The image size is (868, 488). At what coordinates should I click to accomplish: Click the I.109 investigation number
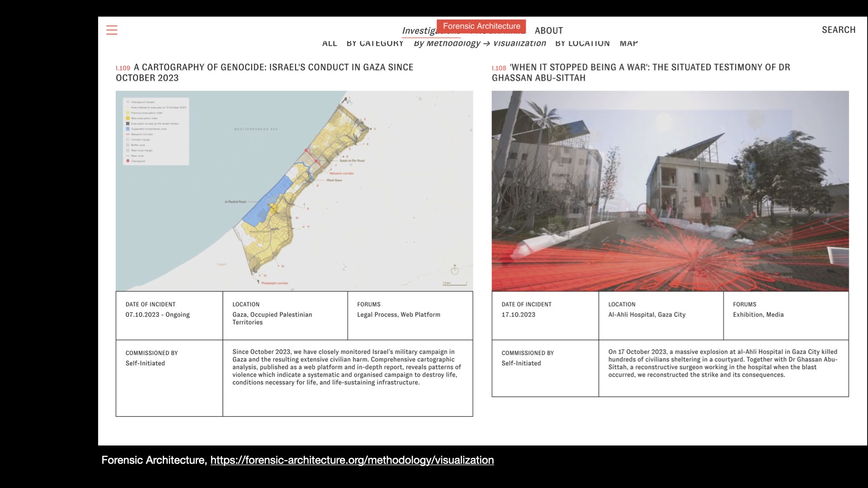(123, 68)
